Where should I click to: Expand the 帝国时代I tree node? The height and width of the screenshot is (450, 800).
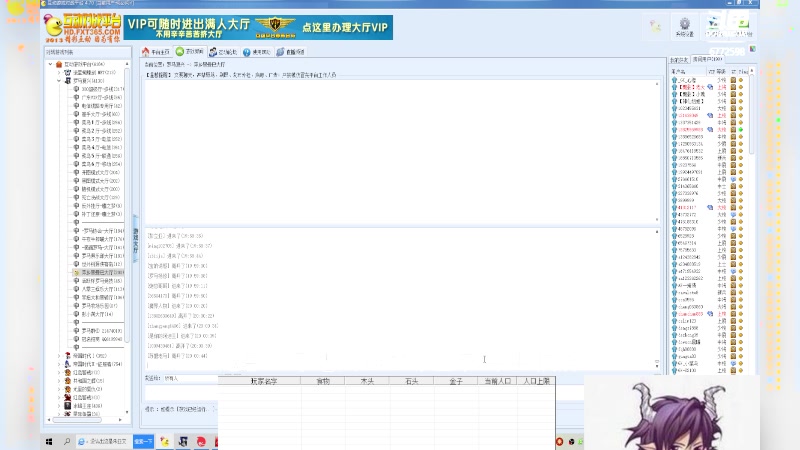(59, 356)
